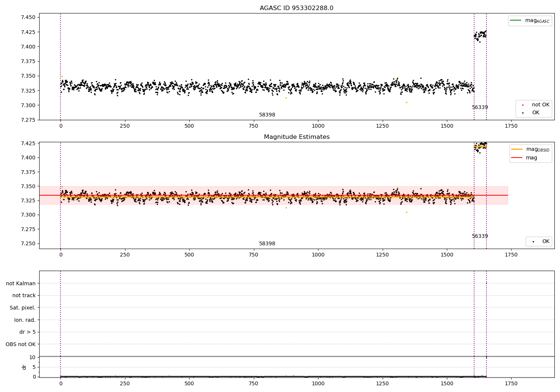This screenshot has width=560, height=392.
Task: Click the Magnitude Estimates subplot title
Action: 296,137
